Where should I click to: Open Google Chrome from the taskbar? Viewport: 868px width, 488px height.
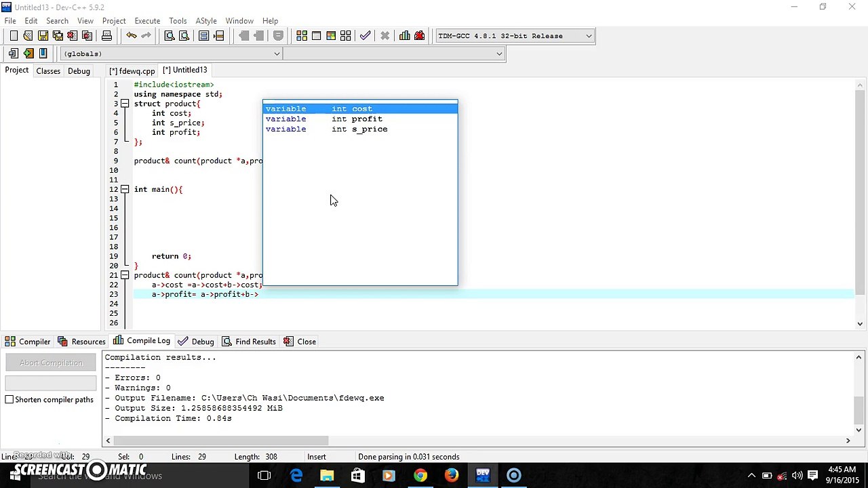[420, 476]
